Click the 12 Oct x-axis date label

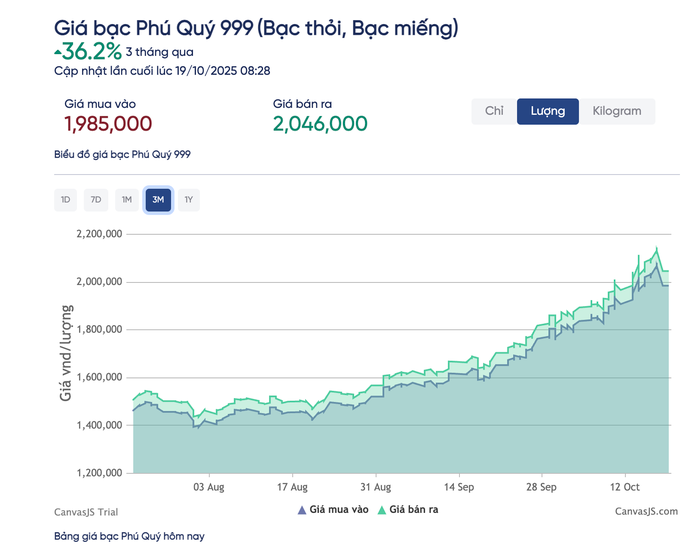[x=625, y=487]
